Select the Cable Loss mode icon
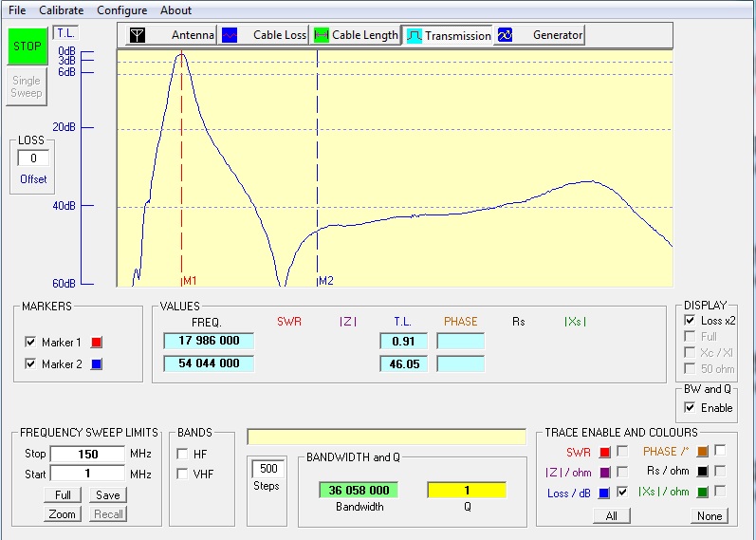 pos(230,35)
